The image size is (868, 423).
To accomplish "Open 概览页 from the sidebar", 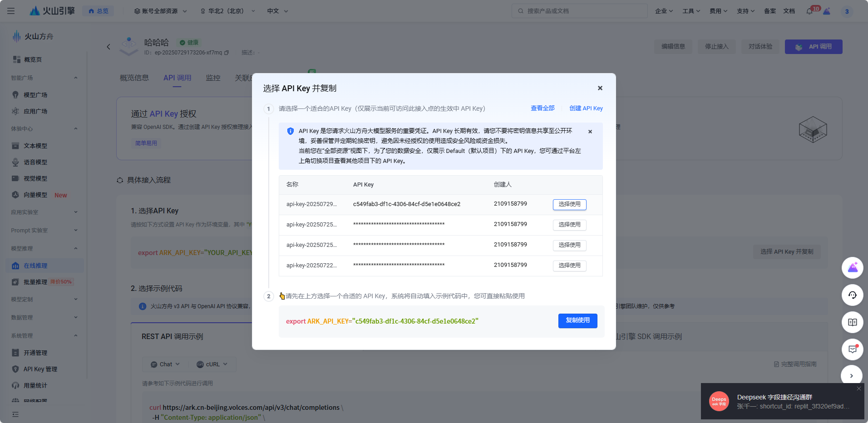I will pos(33,59).
